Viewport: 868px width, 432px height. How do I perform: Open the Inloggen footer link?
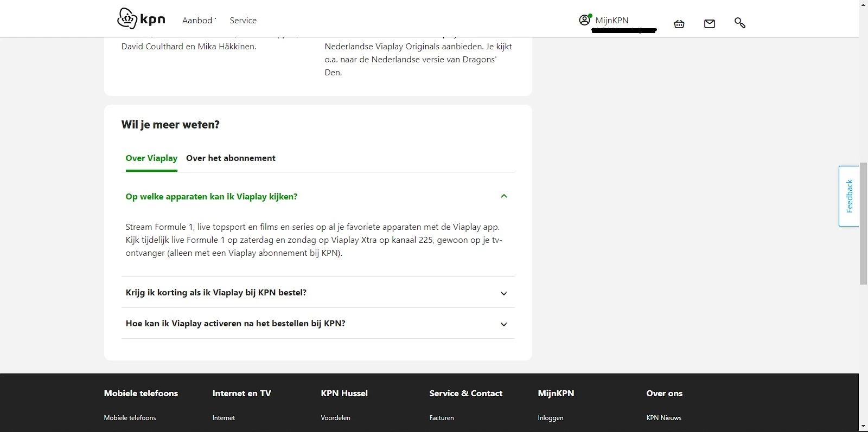551,418
